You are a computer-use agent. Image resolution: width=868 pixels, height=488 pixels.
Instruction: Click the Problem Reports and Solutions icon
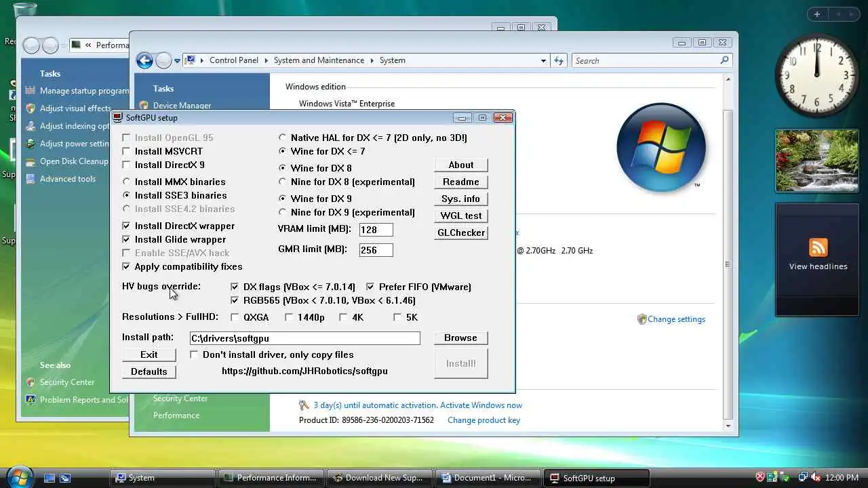[30, 400]
